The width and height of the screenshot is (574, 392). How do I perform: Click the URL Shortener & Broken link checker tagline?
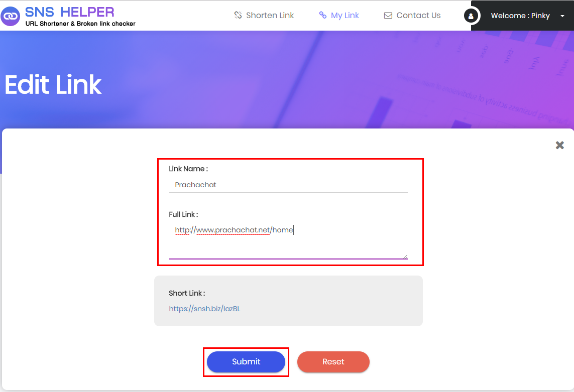click(x=80, y=24)
